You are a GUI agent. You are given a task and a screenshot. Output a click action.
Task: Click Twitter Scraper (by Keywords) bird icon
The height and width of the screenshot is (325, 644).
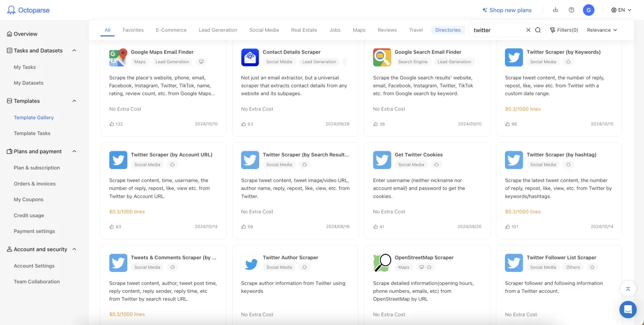(x=514, y=57)
